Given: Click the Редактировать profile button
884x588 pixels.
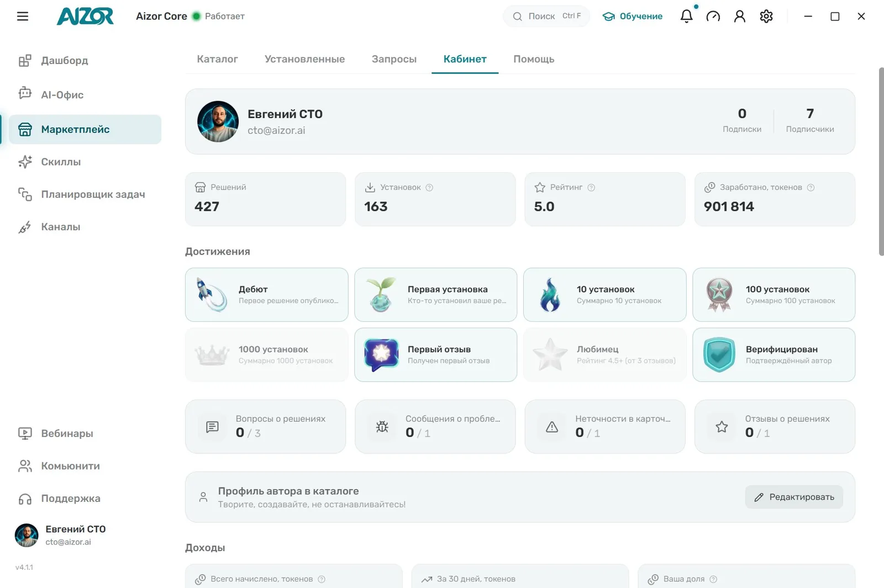Looking at the screenshot, I should click(793, 497).
